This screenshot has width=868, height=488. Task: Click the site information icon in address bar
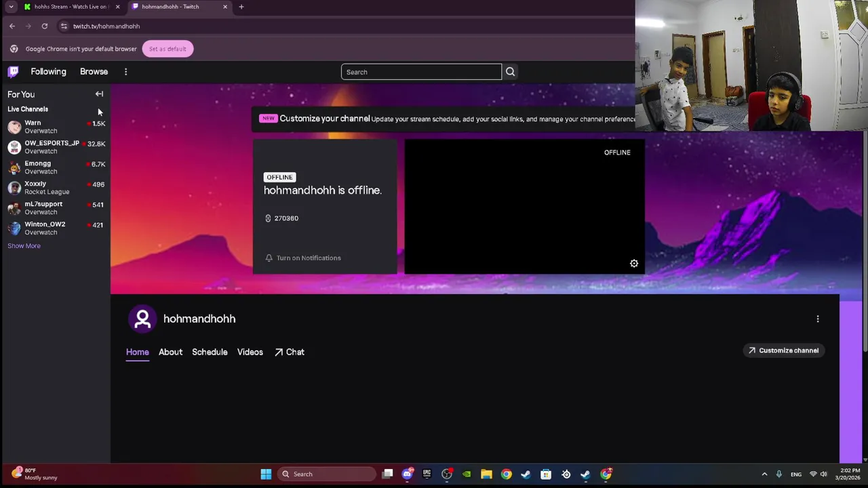click(x=64, y=26)
